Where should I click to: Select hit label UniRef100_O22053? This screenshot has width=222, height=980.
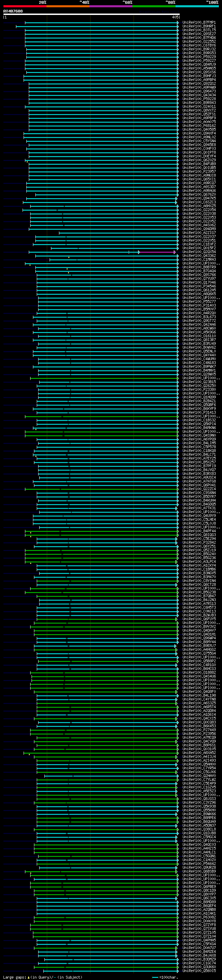(199, 217)
